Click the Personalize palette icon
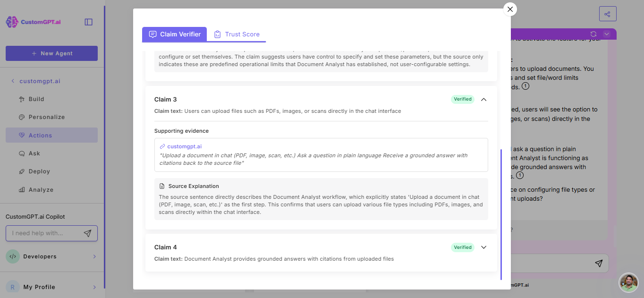 tap(21, 117)
